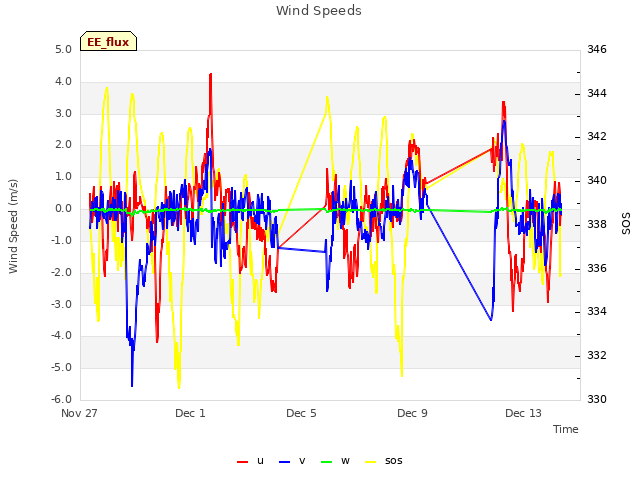Screen dimensions: 640x480
Task: Click the 'Wind Speed (m/s)' axis label
Action: click(x=13, y=226)
